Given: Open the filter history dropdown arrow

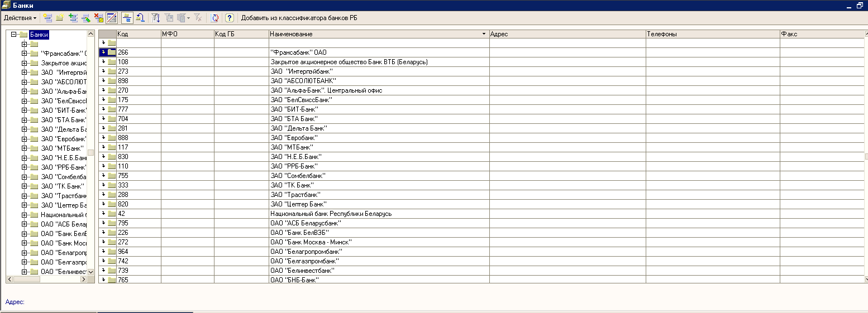Looking at the screenshot, I should click(x=188, y=18).
